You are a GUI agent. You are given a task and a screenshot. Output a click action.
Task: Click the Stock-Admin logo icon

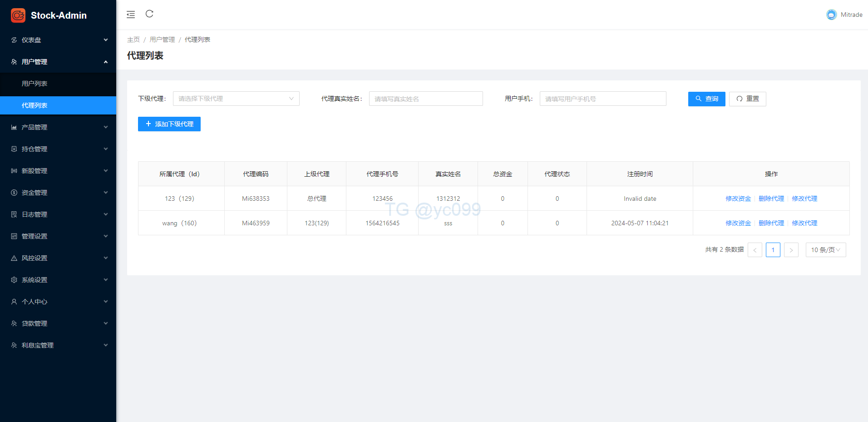[18, 15]
